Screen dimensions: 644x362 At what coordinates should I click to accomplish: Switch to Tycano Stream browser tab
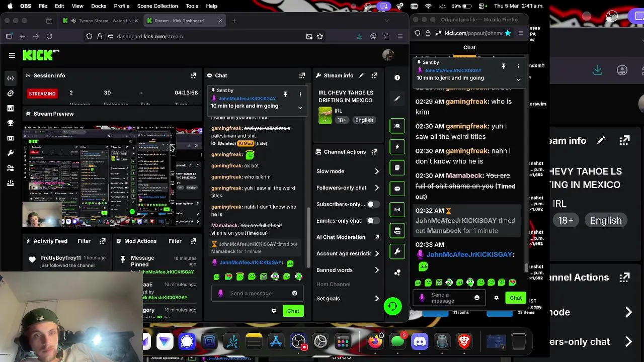101,21
